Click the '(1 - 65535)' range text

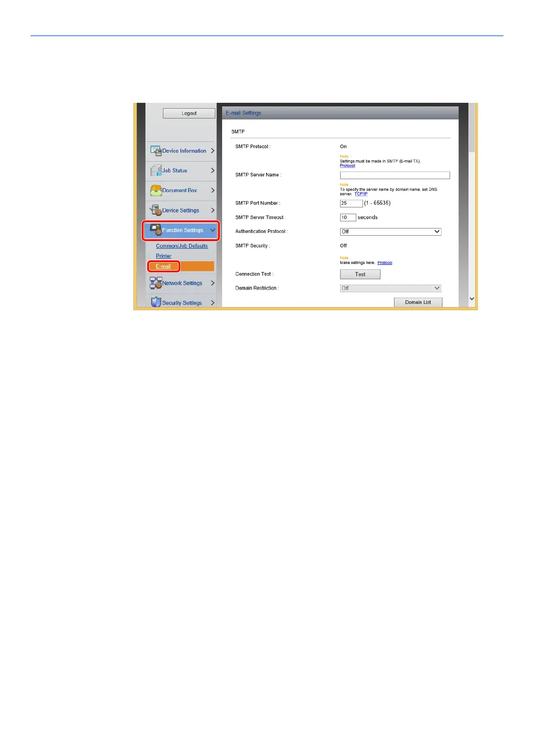(377, 203)
